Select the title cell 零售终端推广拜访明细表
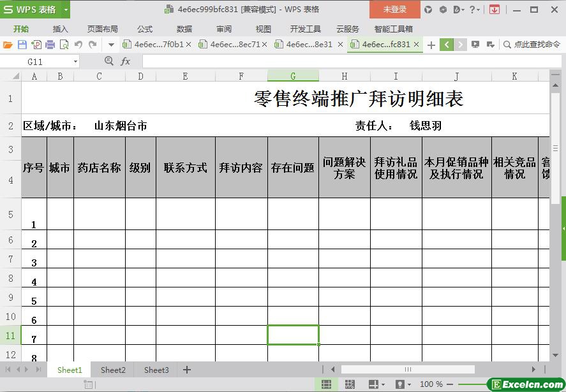Screen dimensions: 566x392 point(359,98)
